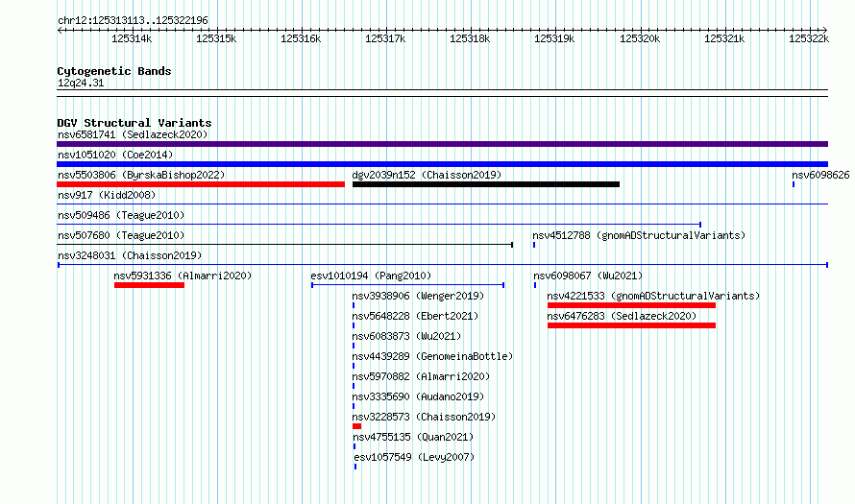
Task: Open the nsv5503806 (ByrskaBishop2022) label
Action: coord(141,175)
